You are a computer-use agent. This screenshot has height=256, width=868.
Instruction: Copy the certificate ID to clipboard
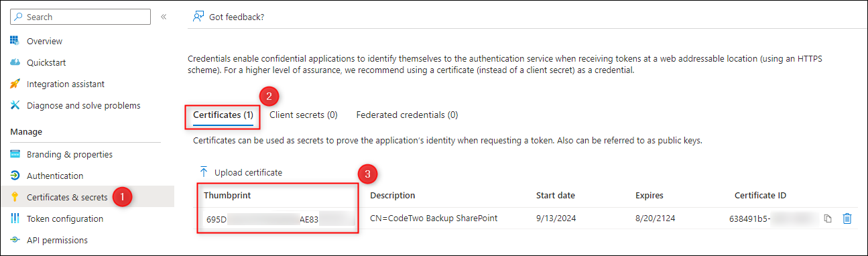[x=828, y=218]
